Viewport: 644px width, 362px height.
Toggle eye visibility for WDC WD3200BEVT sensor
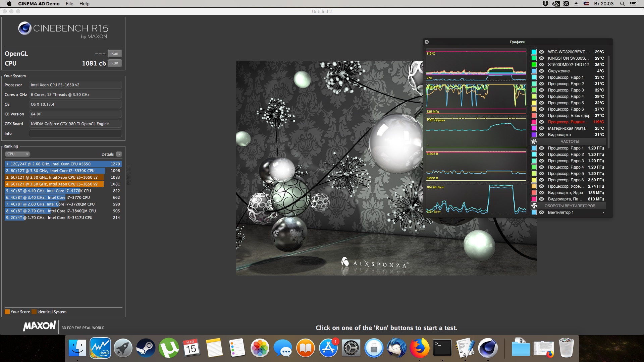click(541, 52)
